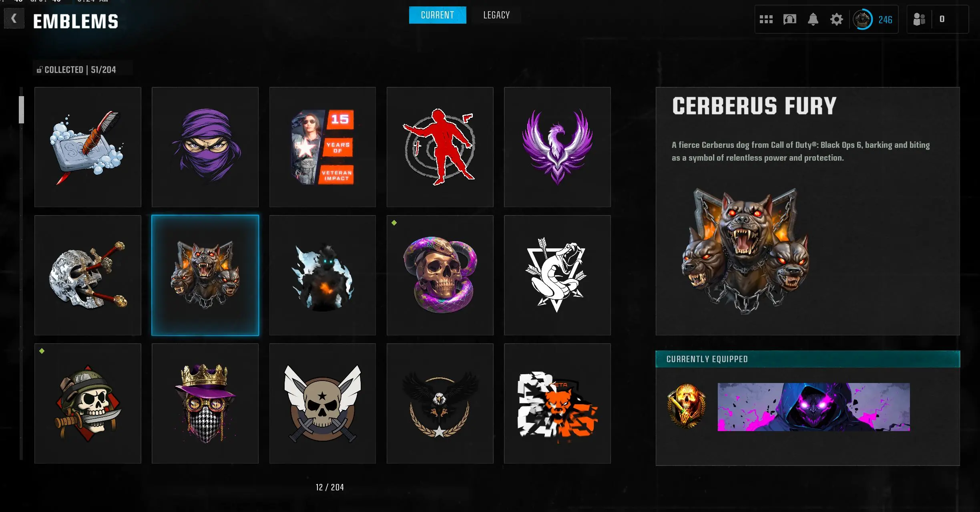
Task: Open the headquarters arch icon in top bar
Action: point(789,19)
